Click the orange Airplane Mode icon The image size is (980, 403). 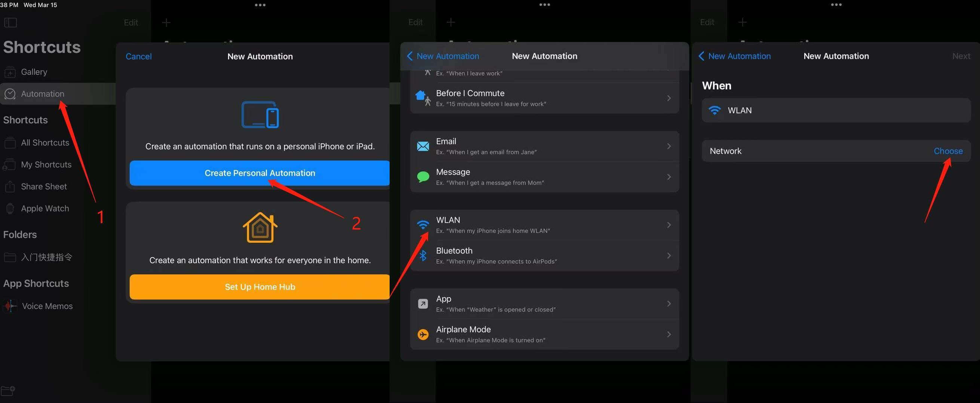[x=423, y=335]
